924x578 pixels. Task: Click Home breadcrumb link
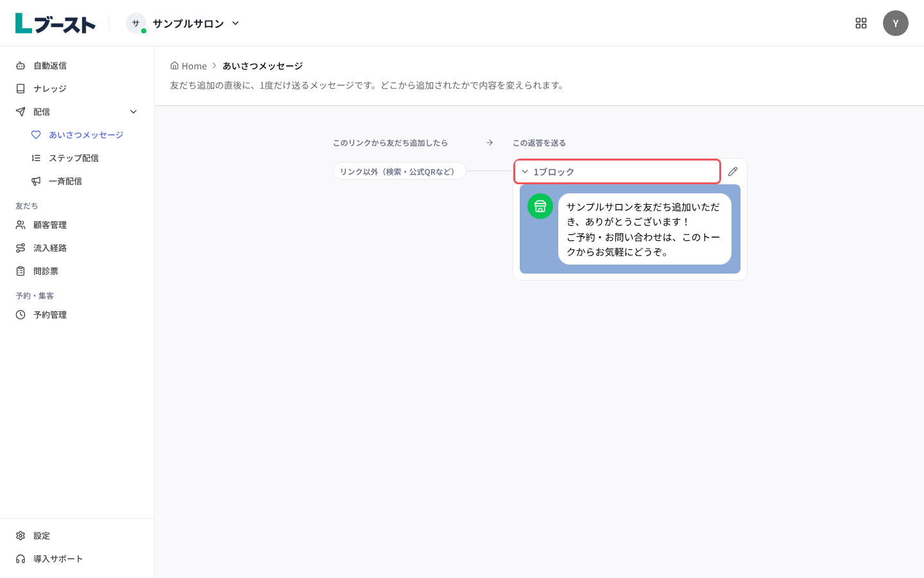tap(189, 66)
